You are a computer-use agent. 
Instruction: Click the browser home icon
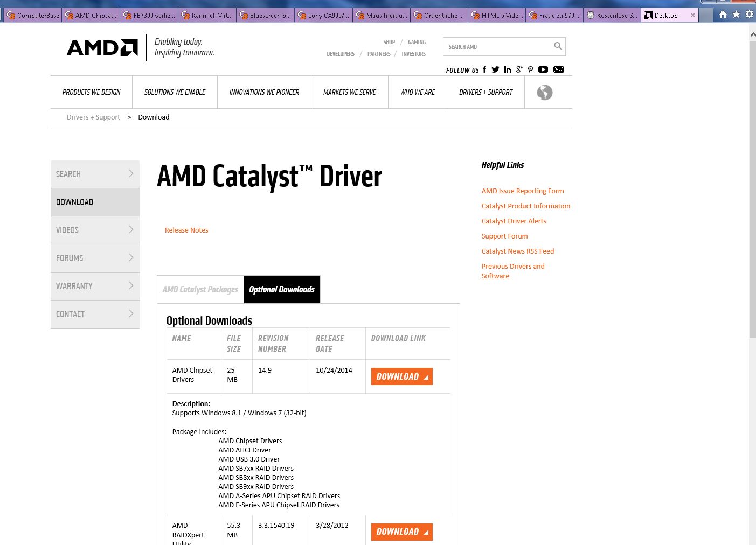click(x=723, y=15)
